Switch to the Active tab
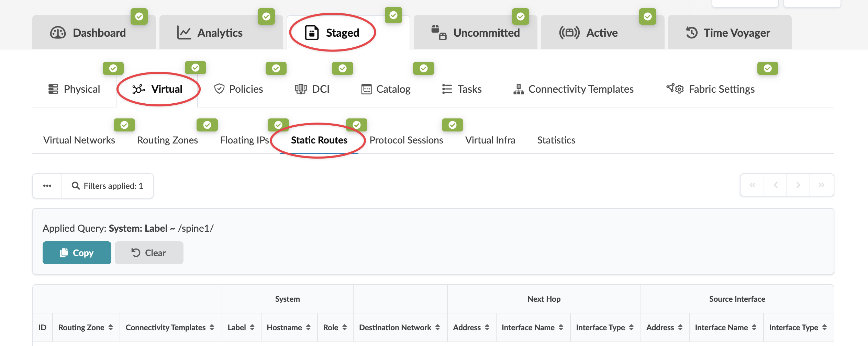This screenshot has width=868, height=346. pyautogui.click(x=601, y=33)
